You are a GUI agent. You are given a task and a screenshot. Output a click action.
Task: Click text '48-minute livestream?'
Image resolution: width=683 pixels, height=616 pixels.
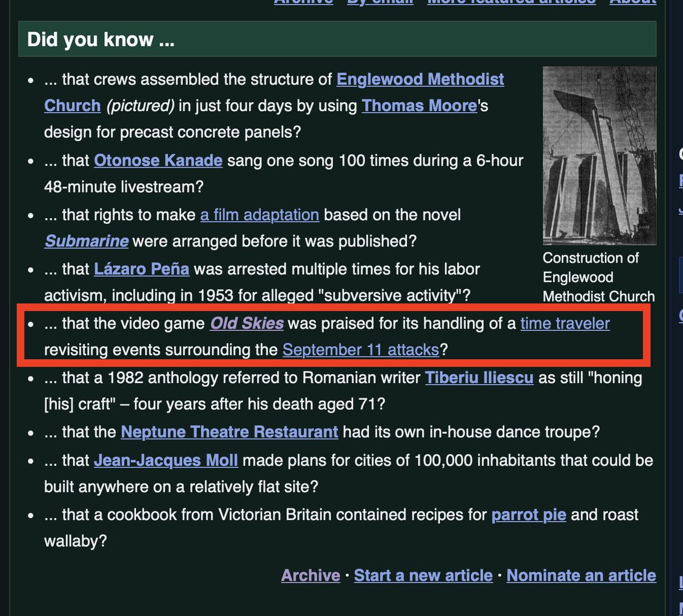pos(124,187)
